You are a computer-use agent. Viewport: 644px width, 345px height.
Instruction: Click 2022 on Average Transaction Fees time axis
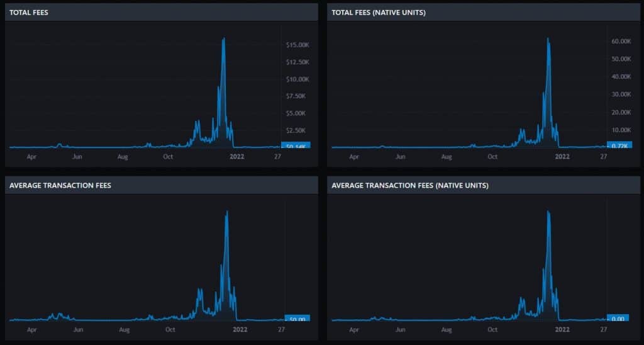pyautogui.click(x=240, y=329)
